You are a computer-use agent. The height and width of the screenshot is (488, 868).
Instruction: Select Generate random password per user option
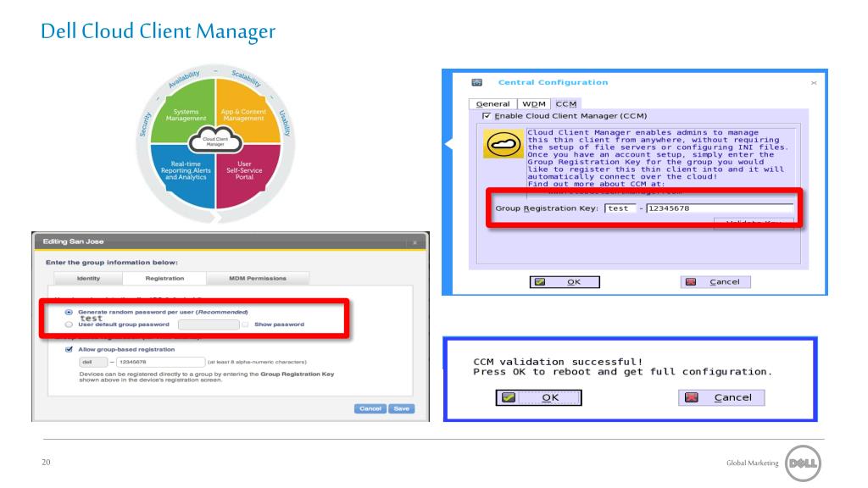(x=69, y=312)
